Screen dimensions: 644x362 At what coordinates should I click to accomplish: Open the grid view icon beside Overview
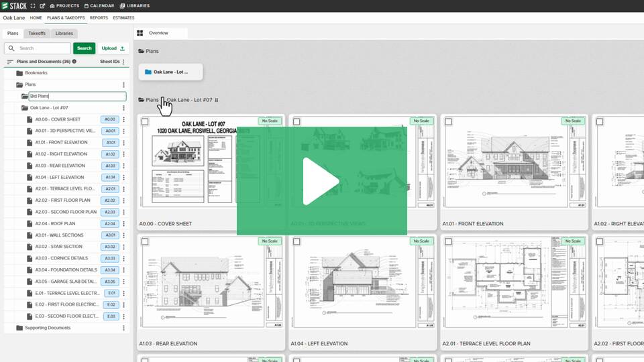[140, 33]
